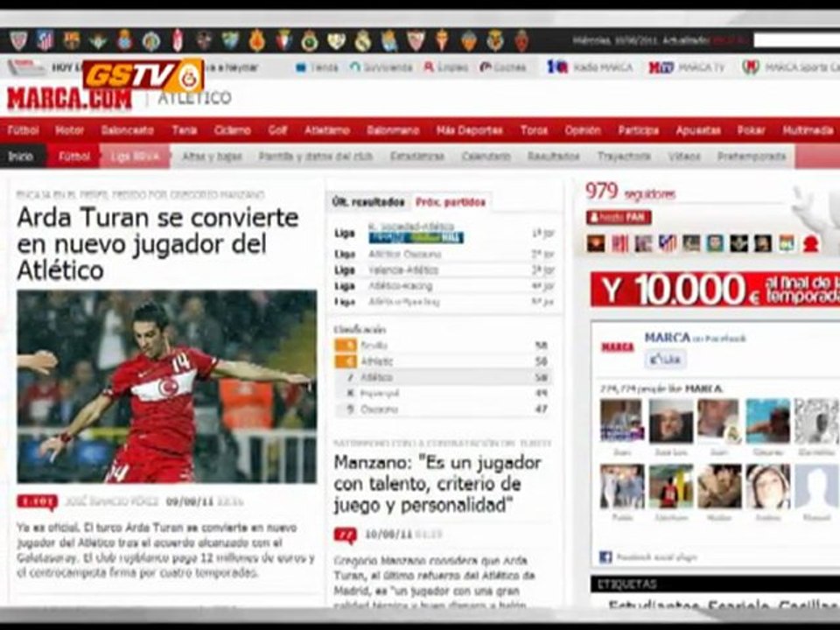
Task: Open the Balonmano menu item
Action: (393, 130)
